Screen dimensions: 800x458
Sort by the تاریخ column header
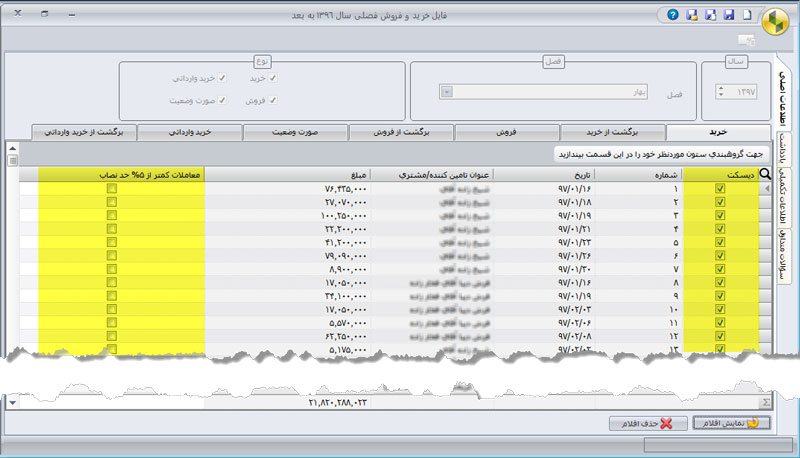(x=544, y=174)
